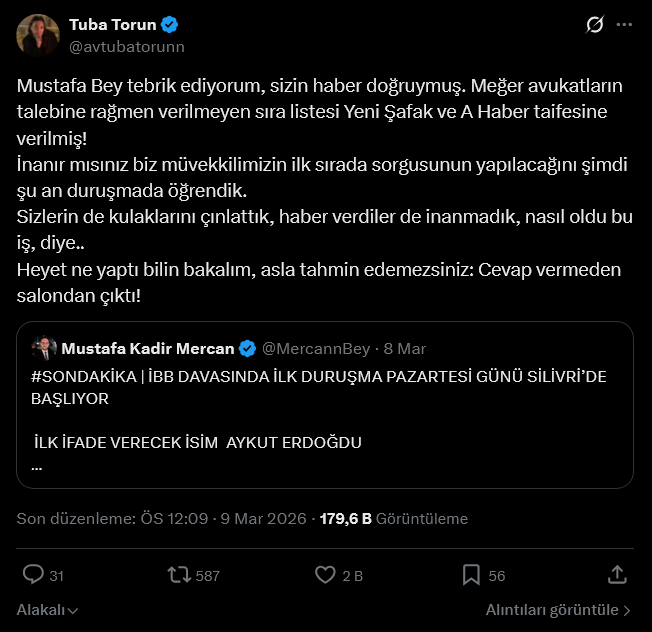Repost the tweet with the retweet icon
This screenshot has height=632, width=652.
pyautogui.click(x=180, y=575)
